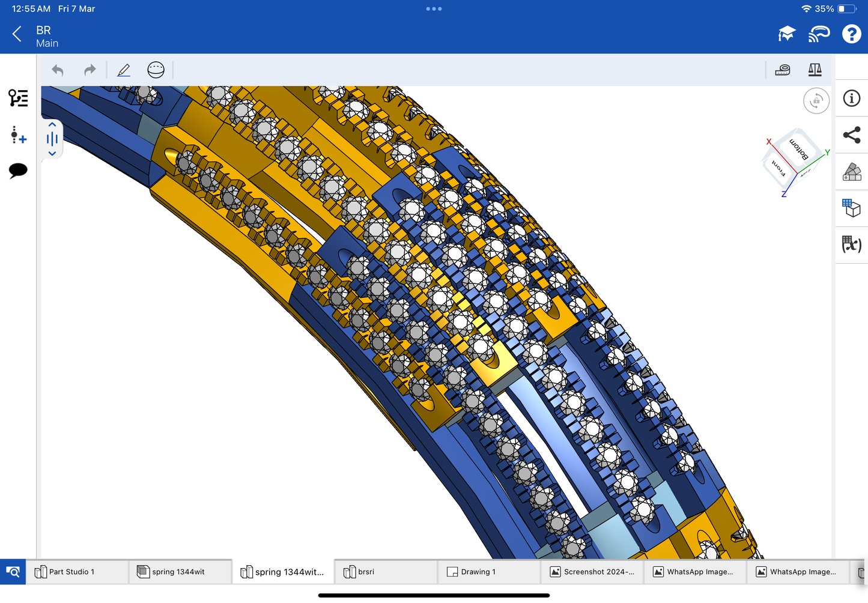Open mass properties scale icon
This screenshot has width=868, height=603.
tap(815, 70)
